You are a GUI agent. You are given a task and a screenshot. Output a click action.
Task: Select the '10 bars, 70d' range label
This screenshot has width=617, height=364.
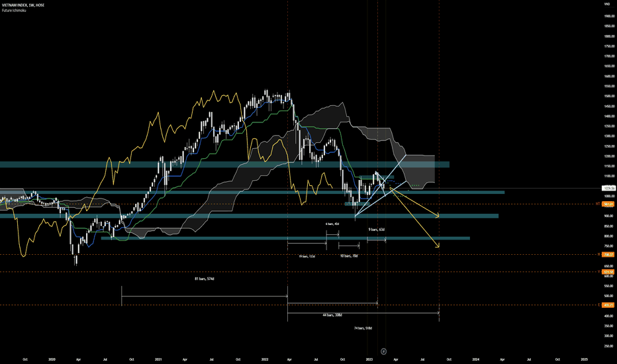349,255
